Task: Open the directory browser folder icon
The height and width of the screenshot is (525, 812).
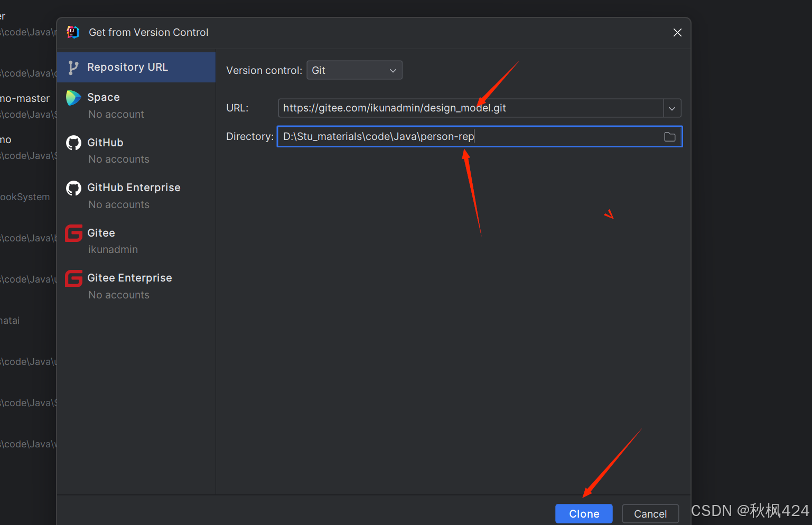Action: point(669,136)
